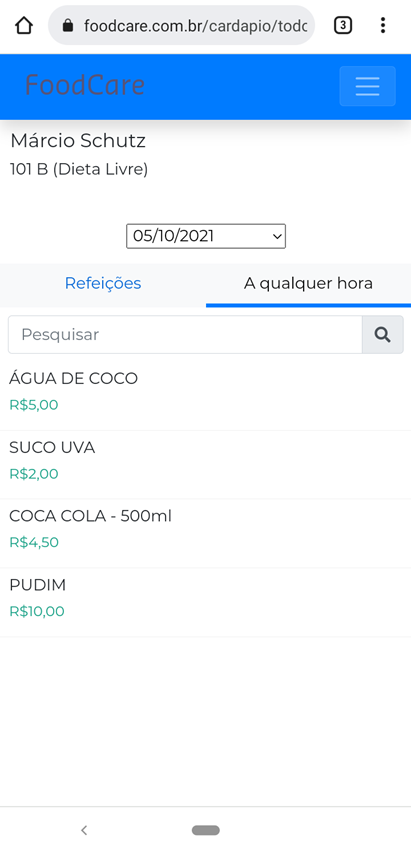Image resolution: width=411 pixels, height=854 pixels.
Task: Click the FoodCare brand logo link
Action: pyautogui.click(x=85, y=86)
